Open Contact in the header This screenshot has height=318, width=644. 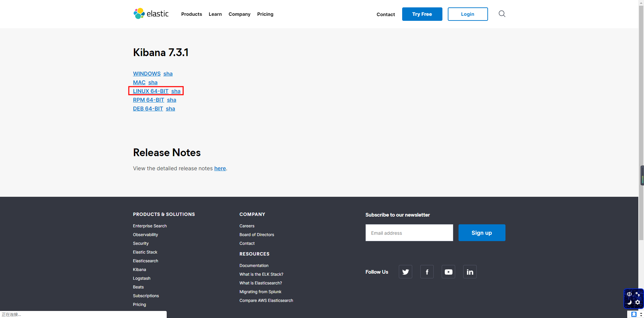[x=386, y=14]
